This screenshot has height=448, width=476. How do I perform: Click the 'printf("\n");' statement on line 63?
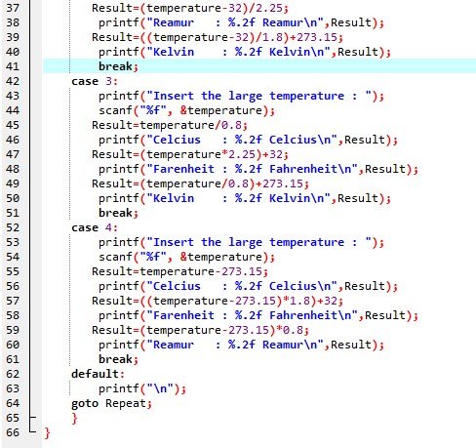coord(142,388)
